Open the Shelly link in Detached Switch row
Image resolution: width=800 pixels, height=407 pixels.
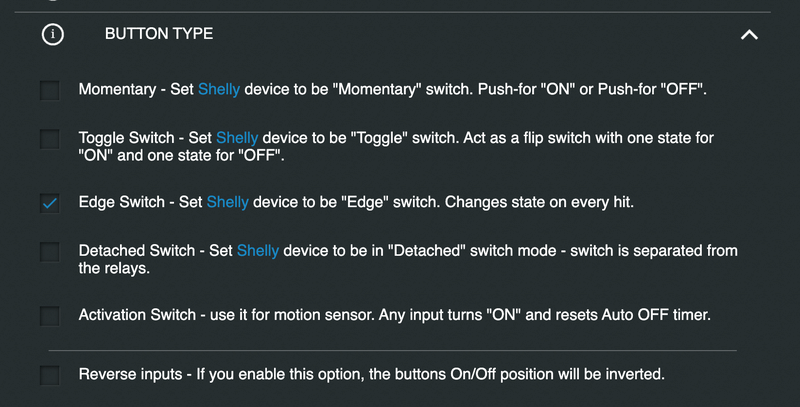[257, 250]
